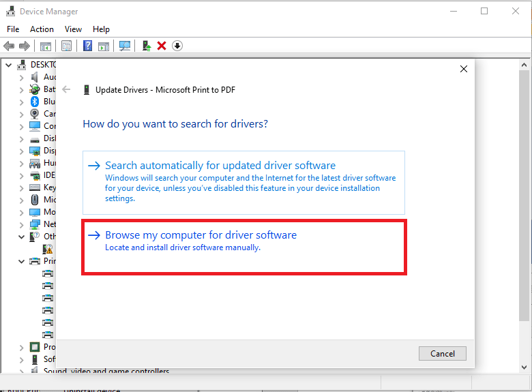This screenshot has width=532, height=392.
Task: Click the red X Uninstall device icon
Action: tap(162, 46)
